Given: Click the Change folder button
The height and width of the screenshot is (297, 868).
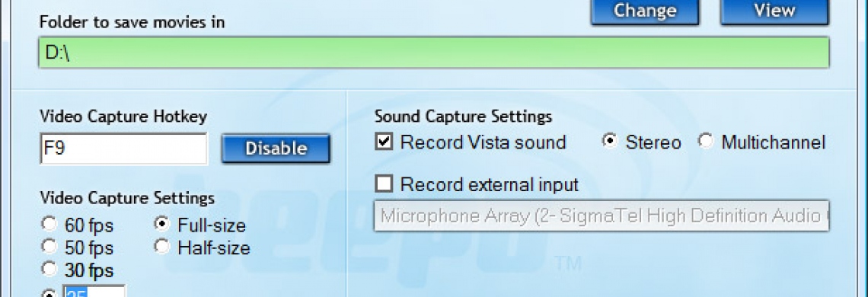Looking at the screenshot, I should (x=645, y=11).
